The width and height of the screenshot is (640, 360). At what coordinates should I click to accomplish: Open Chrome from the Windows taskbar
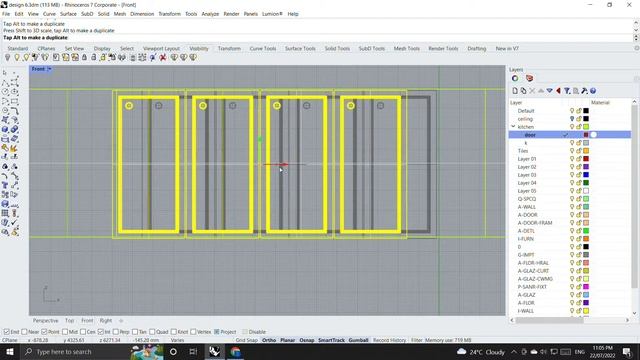tap(235, 351)
